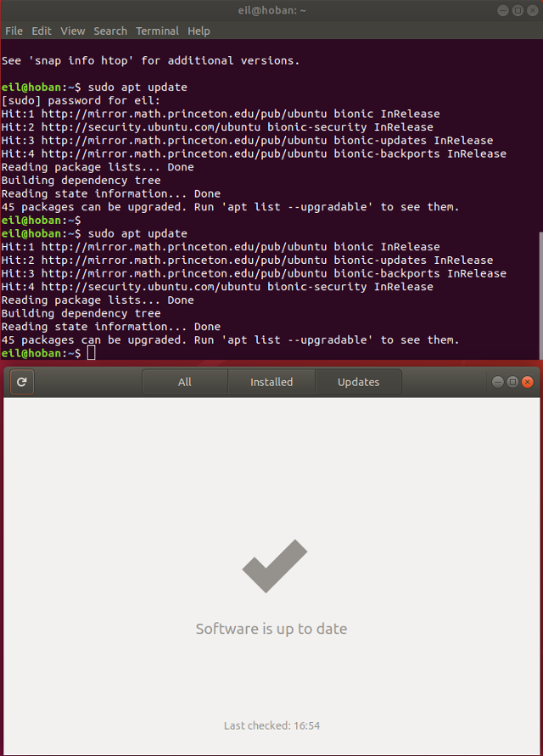The image size is (543, 756).
Task: Close the terminal window
Action: point(531,10)
